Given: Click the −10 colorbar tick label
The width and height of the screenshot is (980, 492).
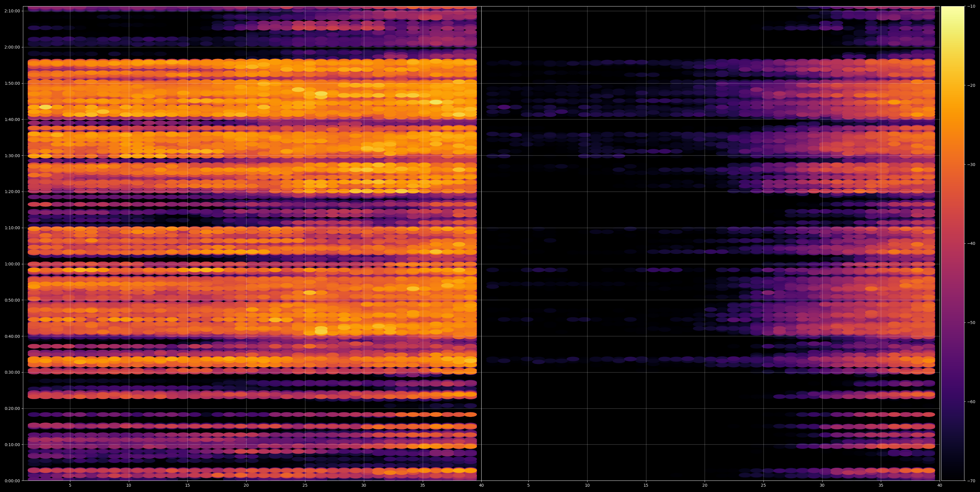Looking at the screenshot, I should click(x=972, y=6).
